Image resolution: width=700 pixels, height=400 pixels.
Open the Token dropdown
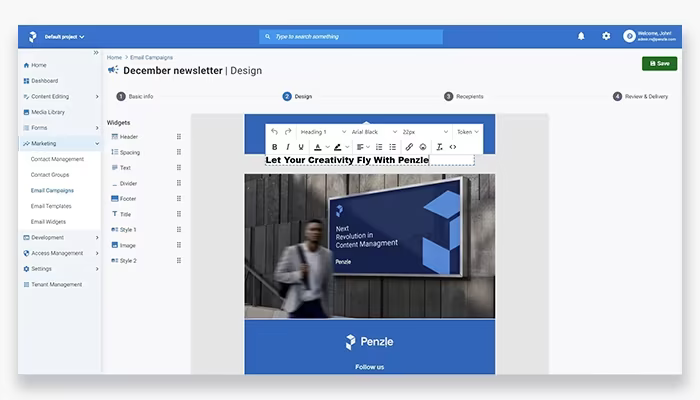tap(467, 132)
